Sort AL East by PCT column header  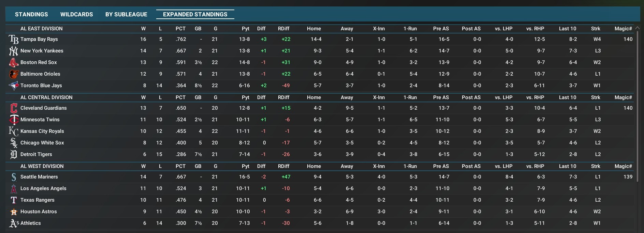(x=180, y=29)
